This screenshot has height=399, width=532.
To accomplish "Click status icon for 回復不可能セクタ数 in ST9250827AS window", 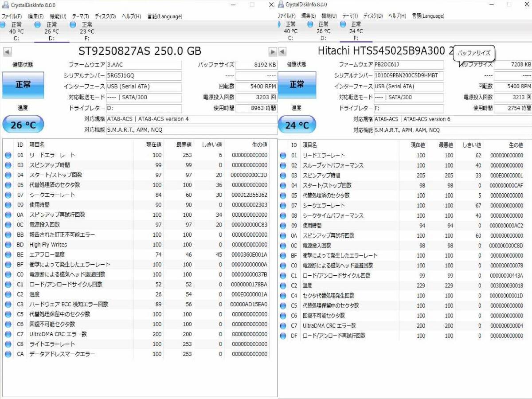I will tap(8, 324).
